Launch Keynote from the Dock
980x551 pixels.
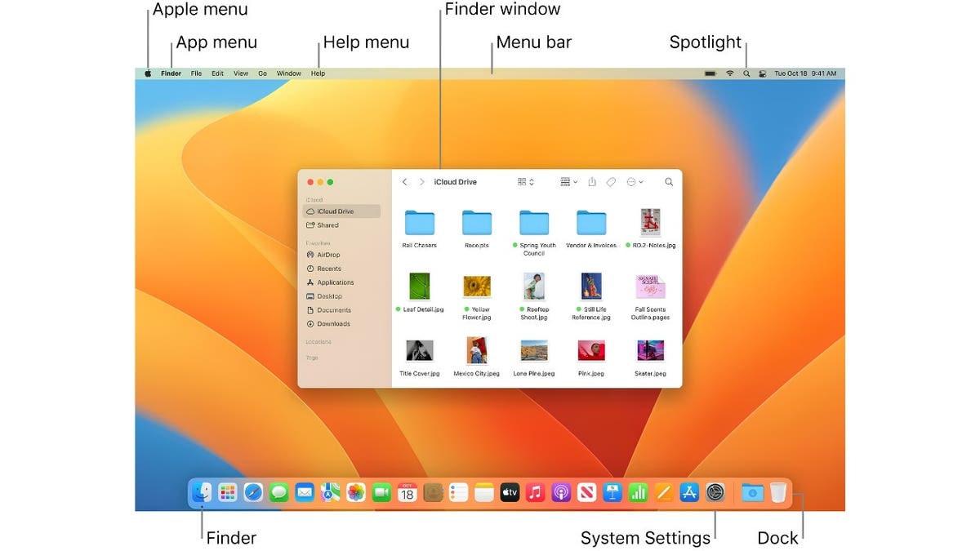pos(612,492)
